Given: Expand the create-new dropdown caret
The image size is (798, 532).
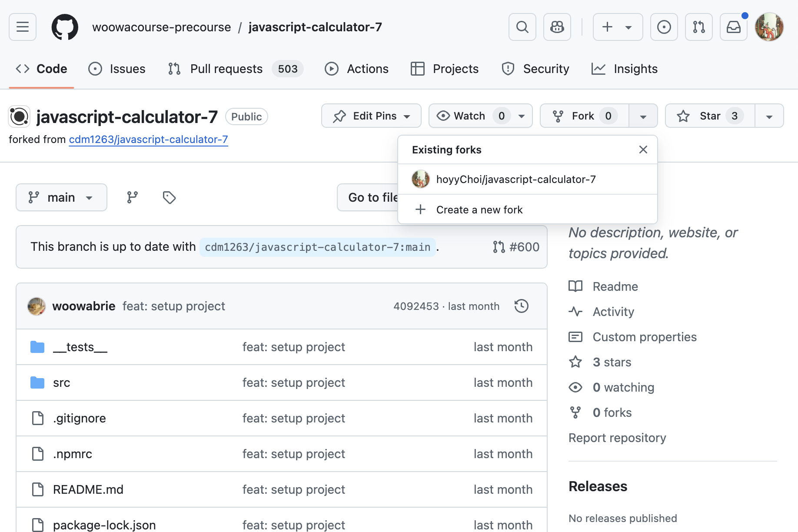Looking at the screenshot, I should pos(628,27).
